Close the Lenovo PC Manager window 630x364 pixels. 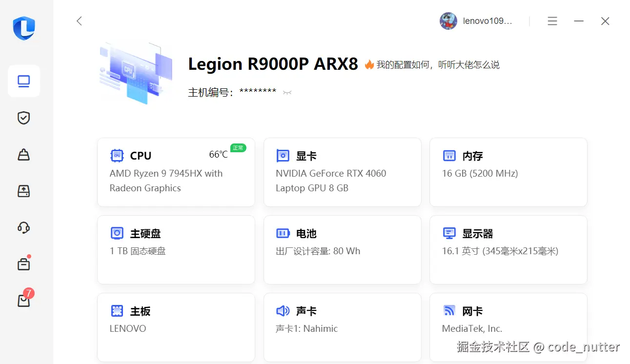click(605, 21)
